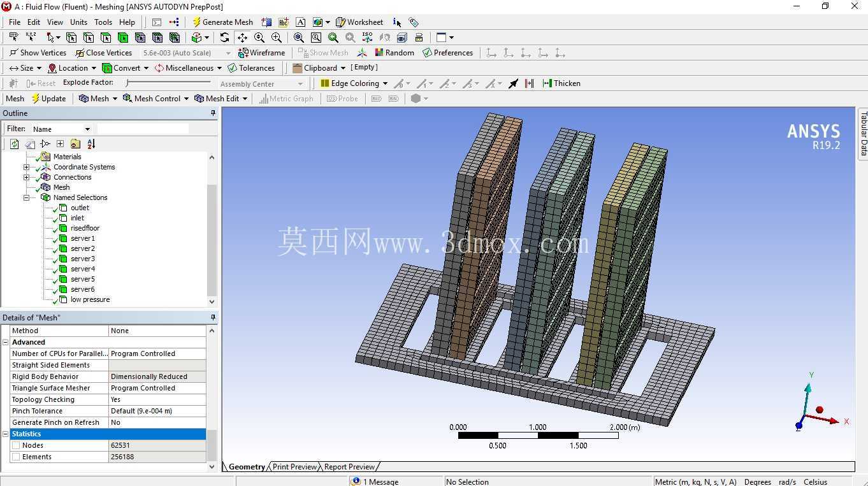This screenshot has height=486, width=868.
Task: Open the Location dropdown
Action: [72, 68]
